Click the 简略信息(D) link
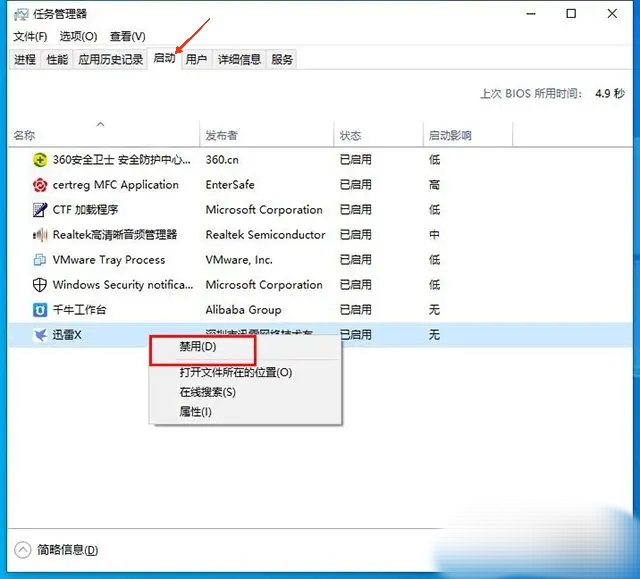Screen dimensions: 640x579 point(68,550)
